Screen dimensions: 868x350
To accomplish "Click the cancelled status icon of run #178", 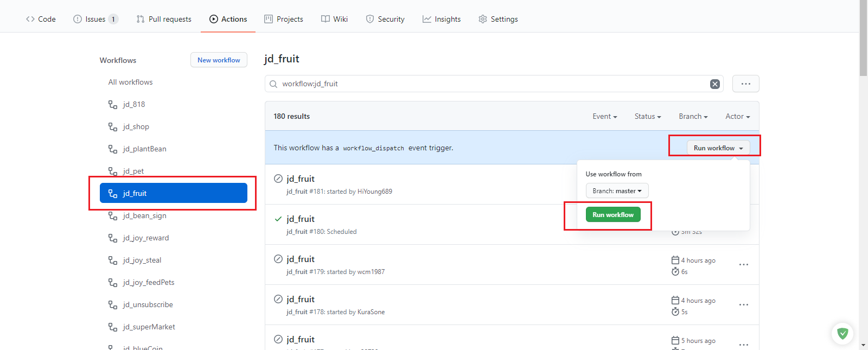I will click(278, 299).
